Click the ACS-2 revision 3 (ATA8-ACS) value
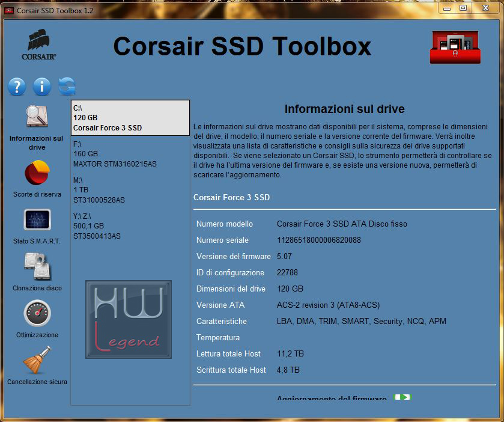Image resolution: width=504 pixels, height=422 pixels. coord(328,305)
